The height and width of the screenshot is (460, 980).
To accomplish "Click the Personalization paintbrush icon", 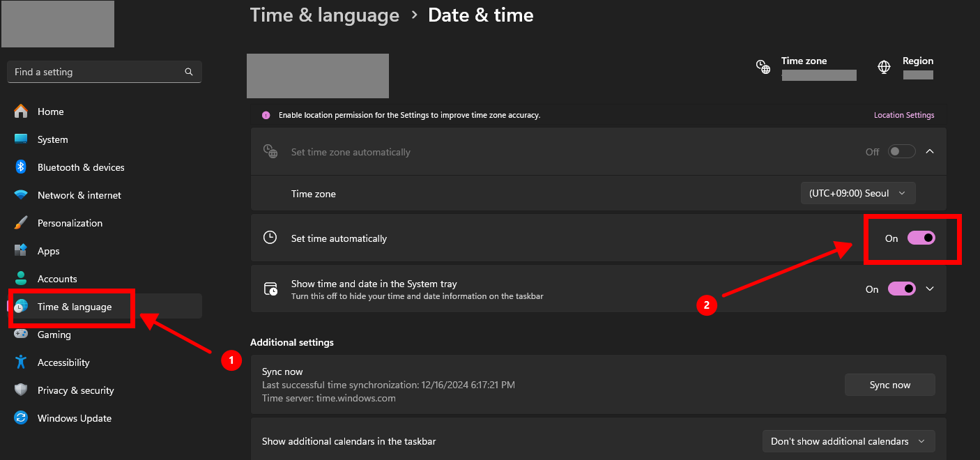I will pyautogui.click(x=21, y=223).
